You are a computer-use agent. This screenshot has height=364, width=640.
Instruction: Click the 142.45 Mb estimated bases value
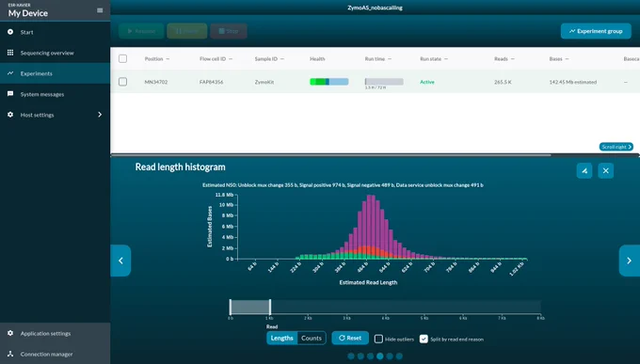[572, 82]
